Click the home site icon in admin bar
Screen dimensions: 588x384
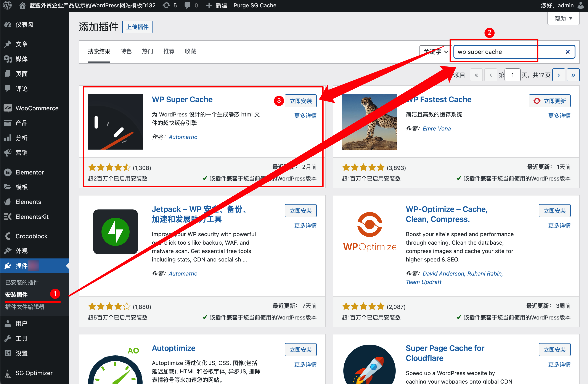point(22,5)
